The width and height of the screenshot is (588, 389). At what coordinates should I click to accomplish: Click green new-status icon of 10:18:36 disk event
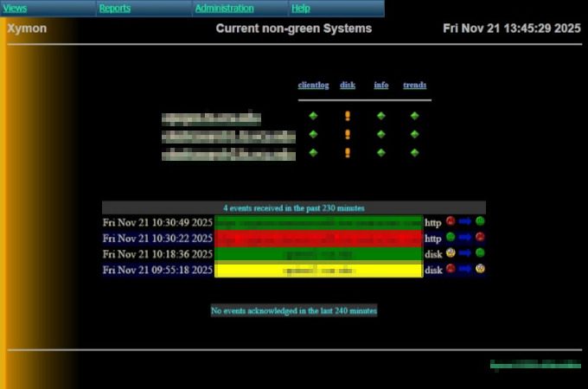click(x=480, y=252)
